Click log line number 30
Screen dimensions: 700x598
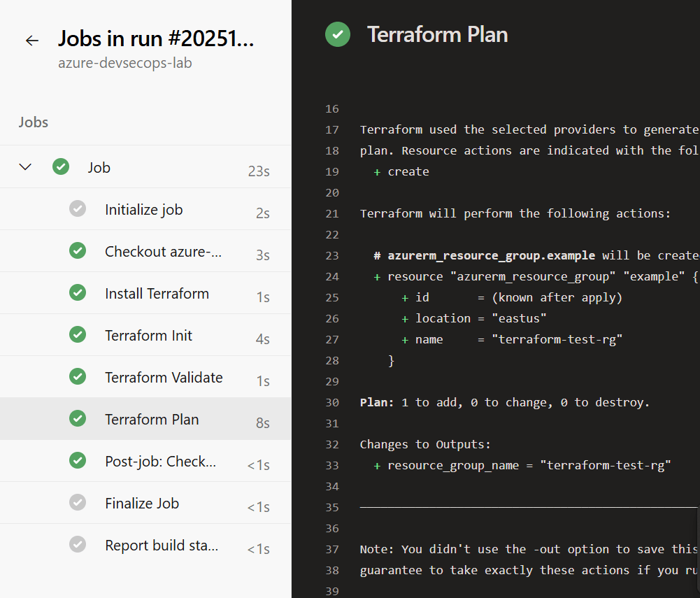tap(332, 402)
